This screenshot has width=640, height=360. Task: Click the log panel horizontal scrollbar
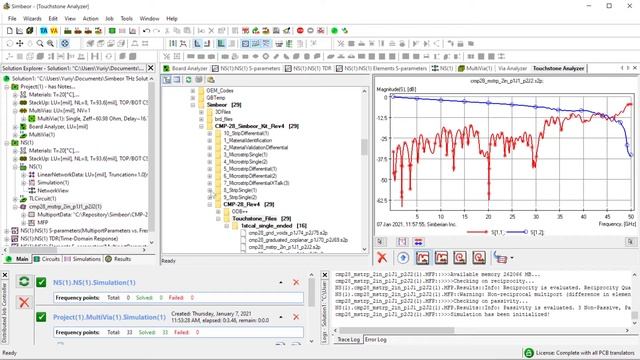(396, 330)
